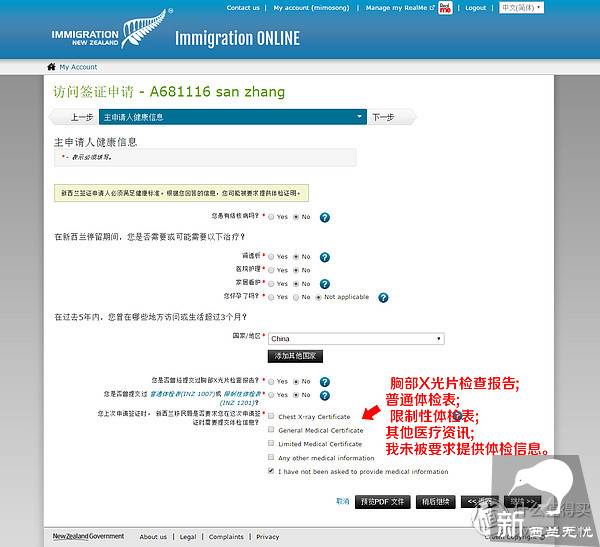Open My account (mimosong) menu item
Image resolution: width=600 pixels, height=547 pixels.
tap(311, 8)
